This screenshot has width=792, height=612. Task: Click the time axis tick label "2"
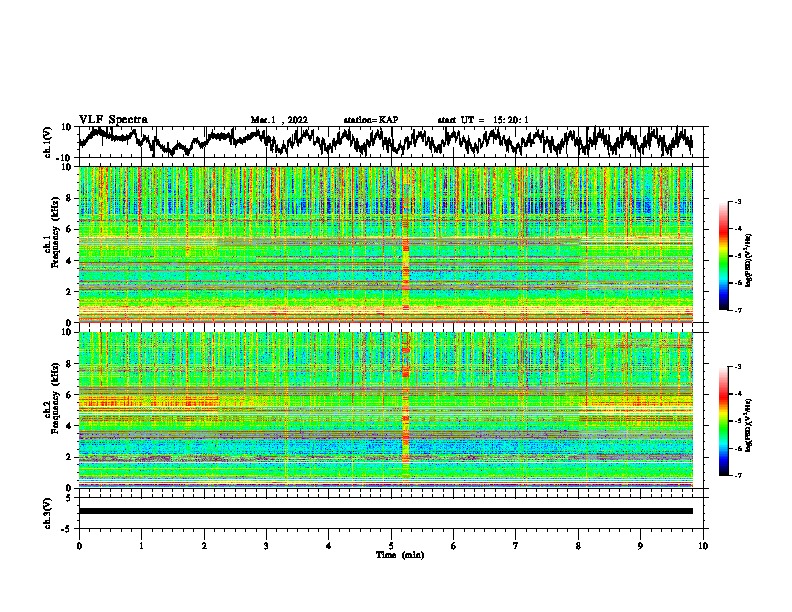[204, 546]
